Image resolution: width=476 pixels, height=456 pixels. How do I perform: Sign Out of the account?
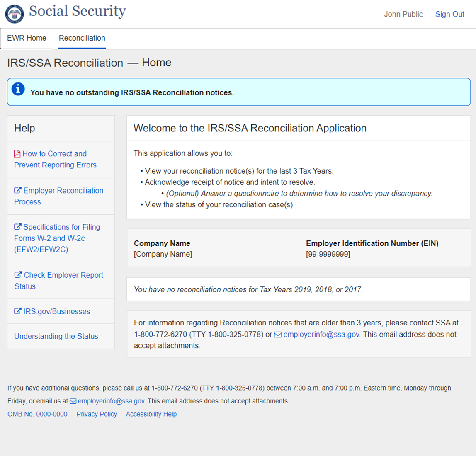coord(449,14)
